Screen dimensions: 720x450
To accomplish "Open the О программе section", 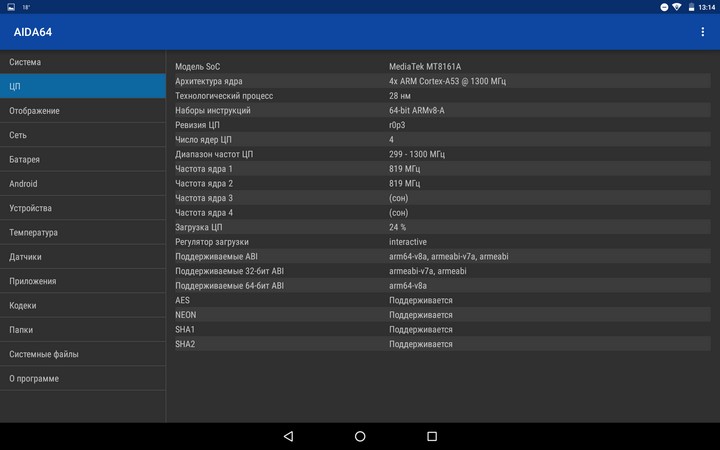I will tap(83, 378).
